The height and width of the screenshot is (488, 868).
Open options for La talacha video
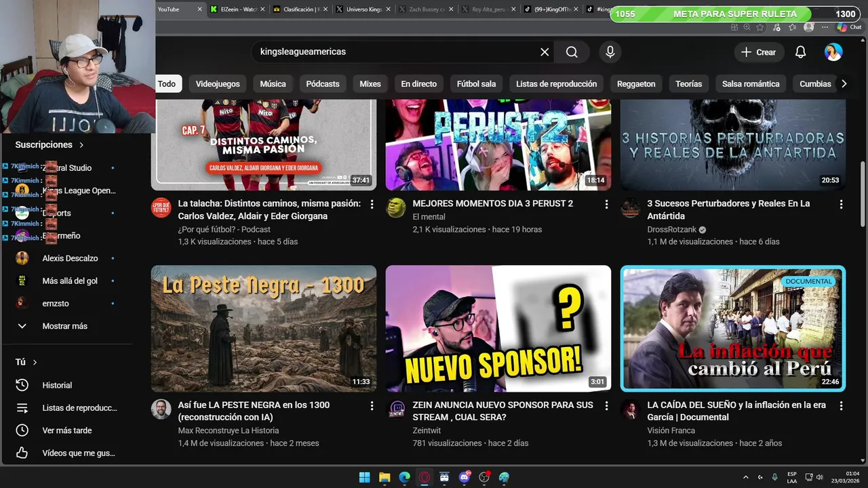pyautogui.click(x=372, y=204)
